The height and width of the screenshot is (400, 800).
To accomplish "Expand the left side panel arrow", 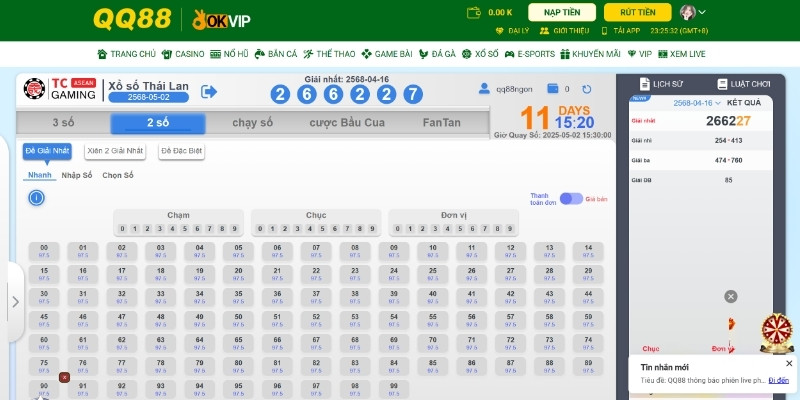I will point(15,302).
